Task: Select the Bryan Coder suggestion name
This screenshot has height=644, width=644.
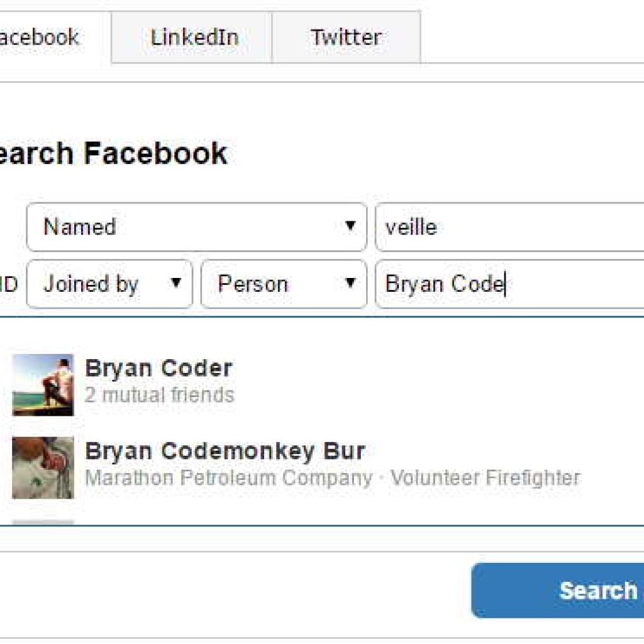Action: pyautogui.click(x=159, y=368)
